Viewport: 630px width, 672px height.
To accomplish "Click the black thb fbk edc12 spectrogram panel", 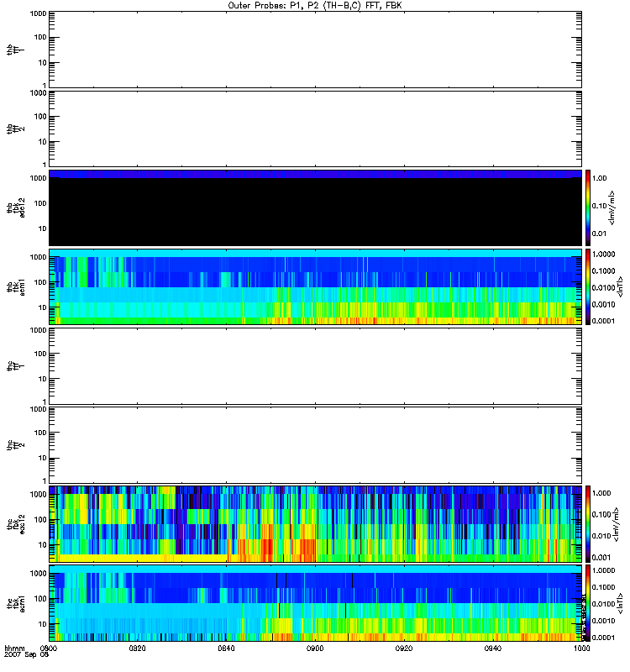I will point(315,207).
